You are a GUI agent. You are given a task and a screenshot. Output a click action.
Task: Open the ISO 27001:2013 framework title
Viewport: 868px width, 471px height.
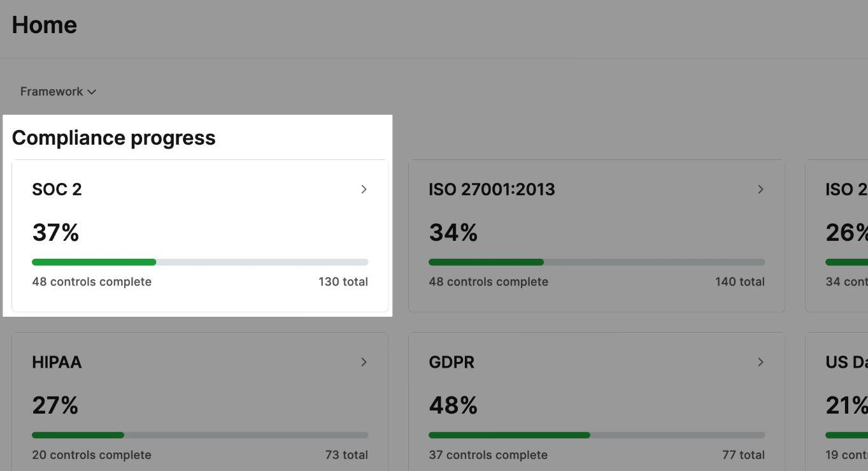pyautogui.click(x=492, y=189)
